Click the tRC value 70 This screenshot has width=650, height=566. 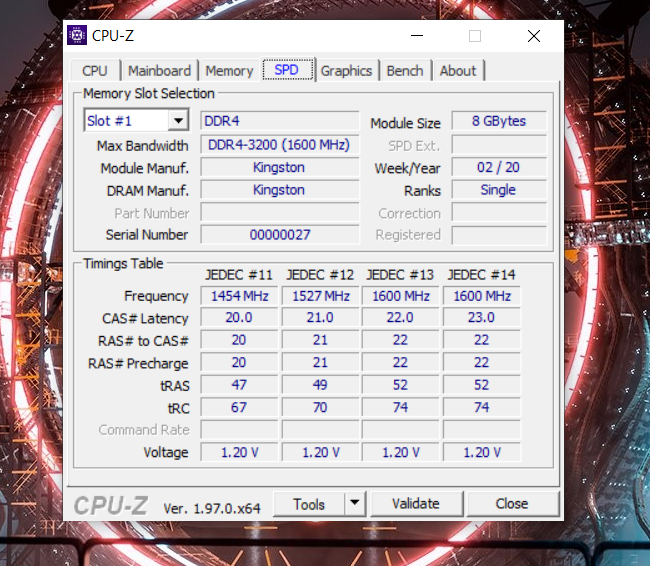[320, 407]
